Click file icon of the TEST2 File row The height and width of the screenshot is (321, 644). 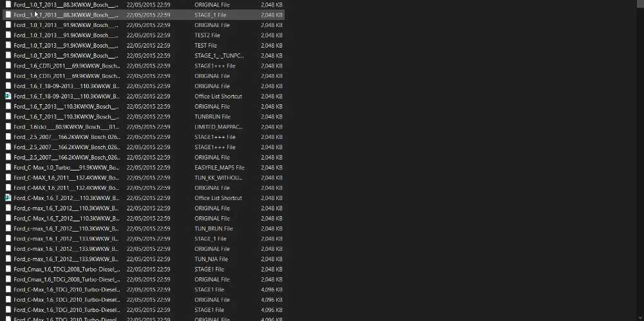click(8, 35)
